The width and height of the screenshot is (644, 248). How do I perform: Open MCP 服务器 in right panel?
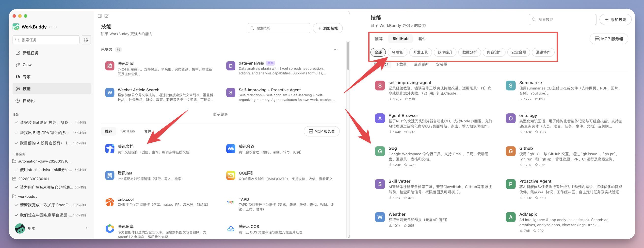click(x=609, y=39)
